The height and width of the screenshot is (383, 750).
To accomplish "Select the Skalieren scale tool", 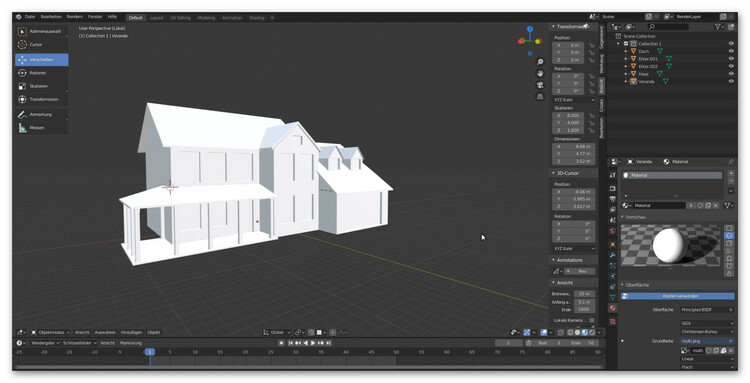I will [42, 87].
